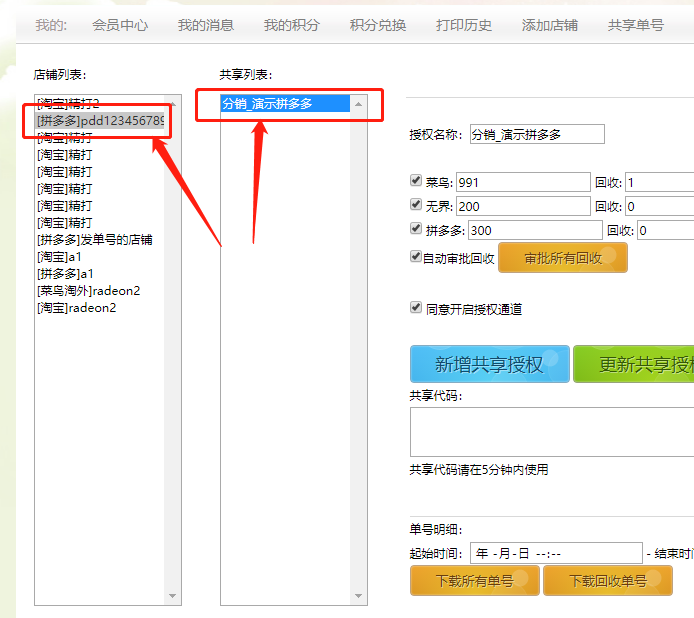Click the 审批所有回收 button
This screenshot has height=618, width=694.
[x=563, y=257]
